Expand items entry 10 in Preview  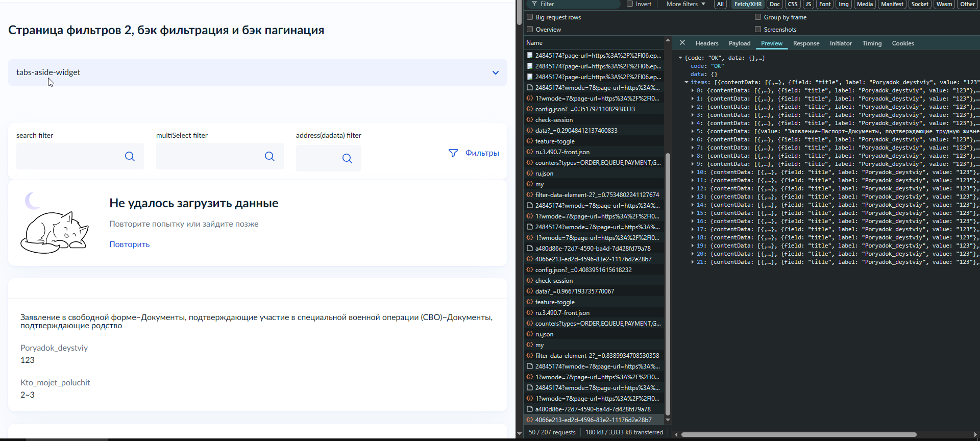click(x=693, y=173)
